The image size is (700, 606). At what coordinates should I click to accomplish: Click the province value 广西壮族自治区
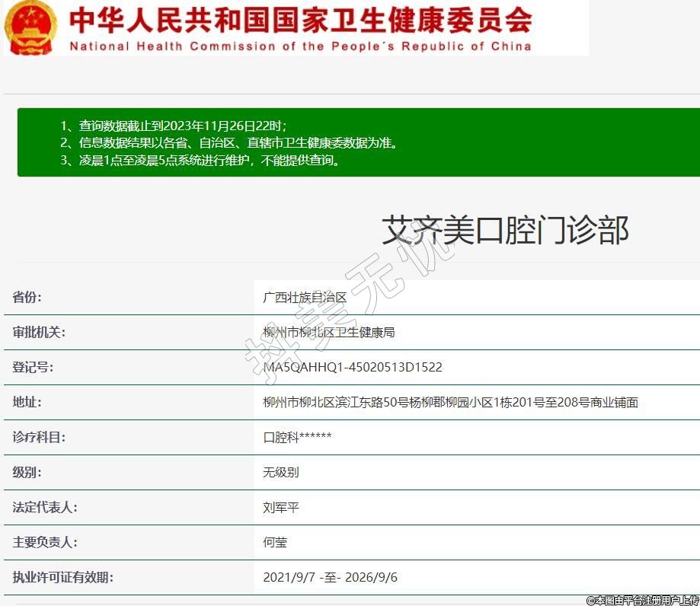[305, 297]
